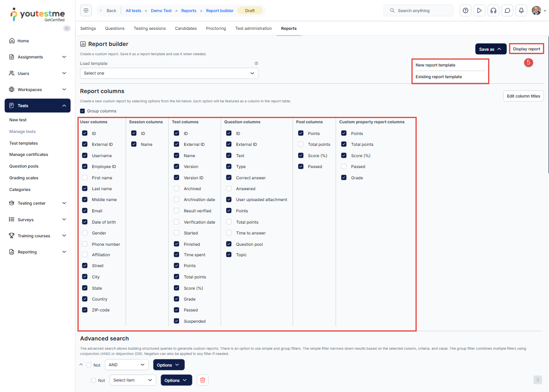Click the hamburger menu icon
Screen dimensions: 549x392
pyautogui.click(x=86, y=10)
